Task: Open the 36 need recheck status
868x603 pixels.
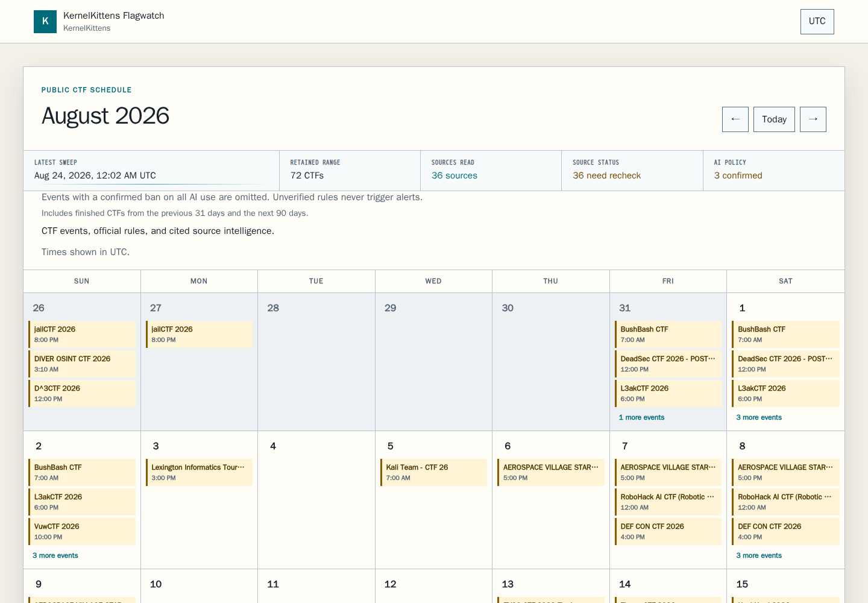Action: coord(606,175)
